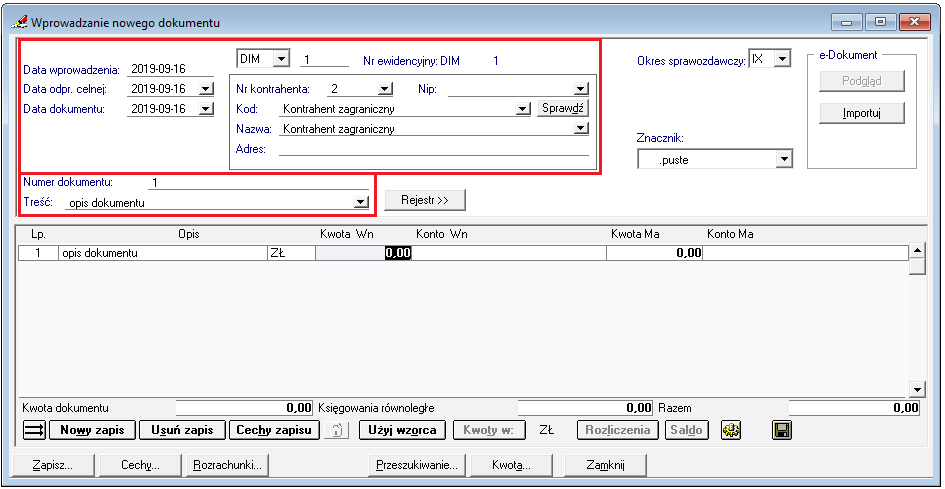Click the Księgowania równoległe total field
Image resolution: width=945 pixels, height=489 pixels.
(586, 408)
